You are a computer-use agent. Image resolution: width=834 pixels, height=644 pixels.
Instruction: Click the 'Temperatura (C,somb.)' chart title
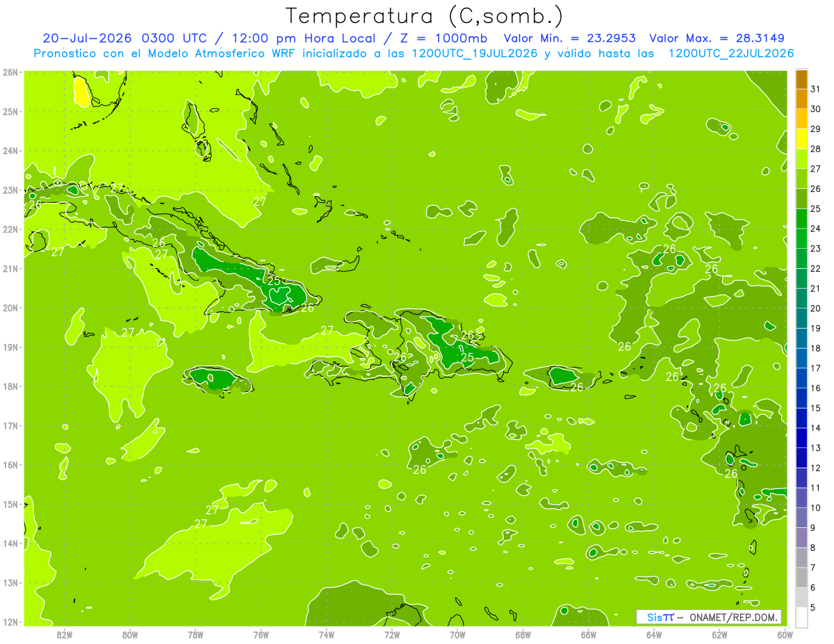425,16
